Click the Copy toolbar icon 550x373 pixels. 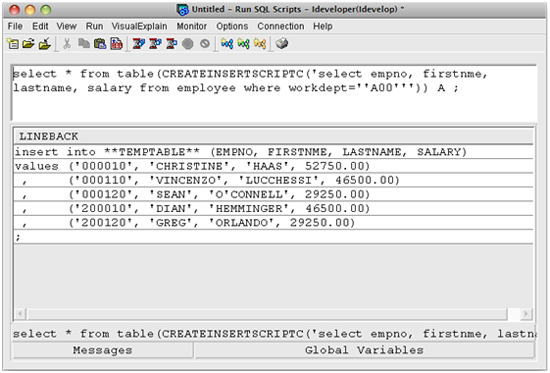coord(83,44)
